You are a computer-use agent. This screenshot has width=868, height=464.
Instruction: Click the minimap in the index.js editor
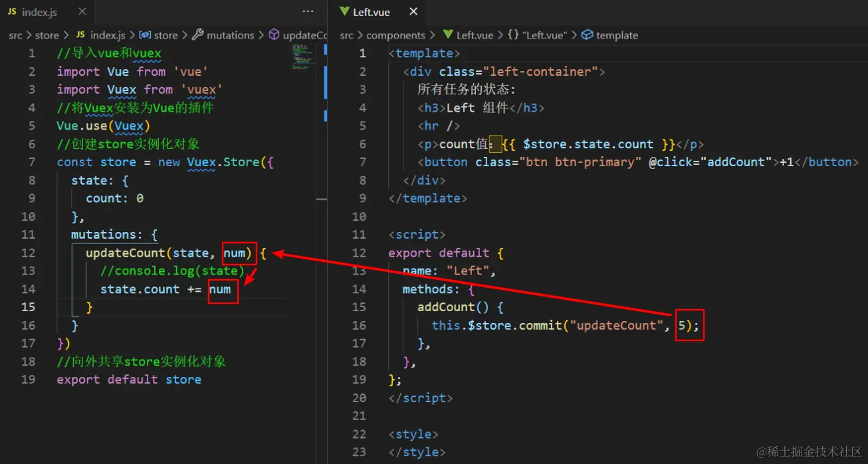coord(302,57)
